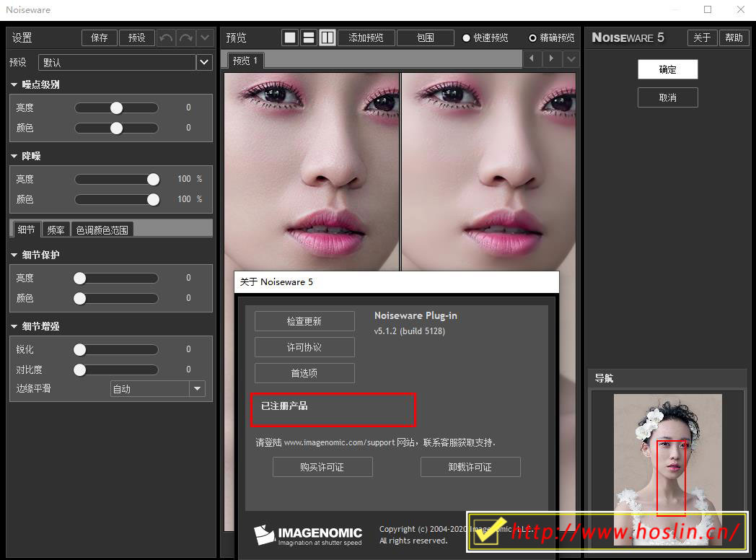Click the 卸载许可证 button

click(x=470, y=467)
